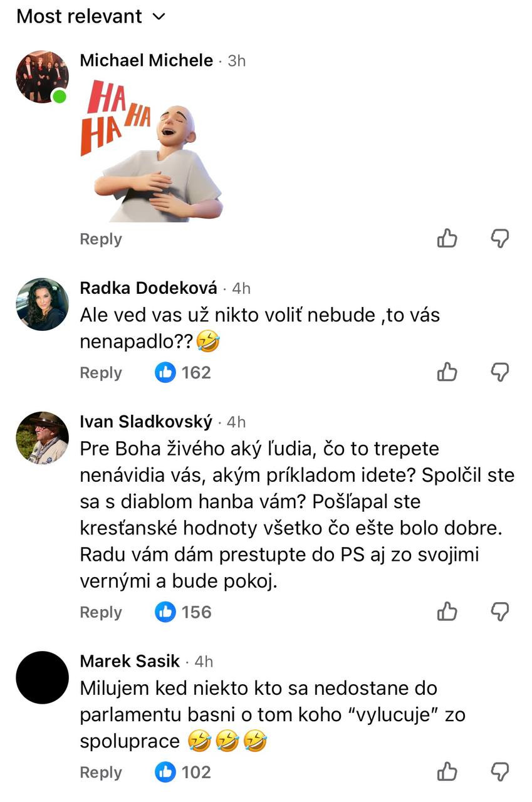Reply to Ivan Sladkovský's comment
Image resolution: width=532 pixels, height=802 pixels.
tap(101, 612)
